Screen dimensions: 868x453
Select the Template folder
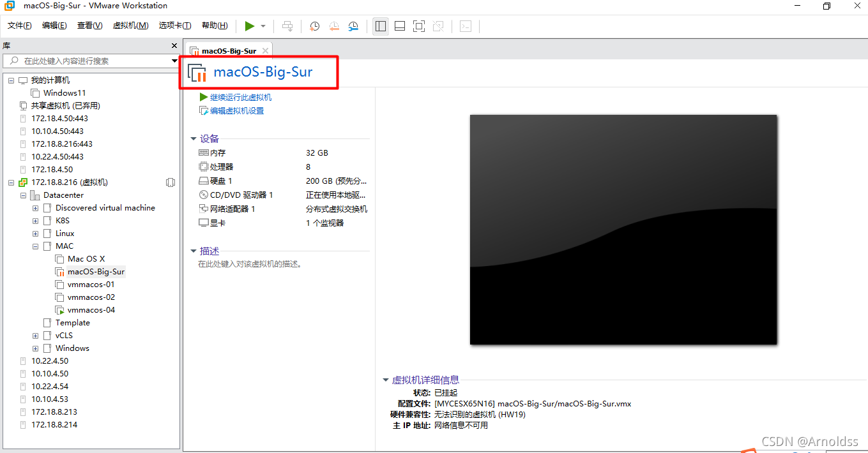[x=73, y=323]
